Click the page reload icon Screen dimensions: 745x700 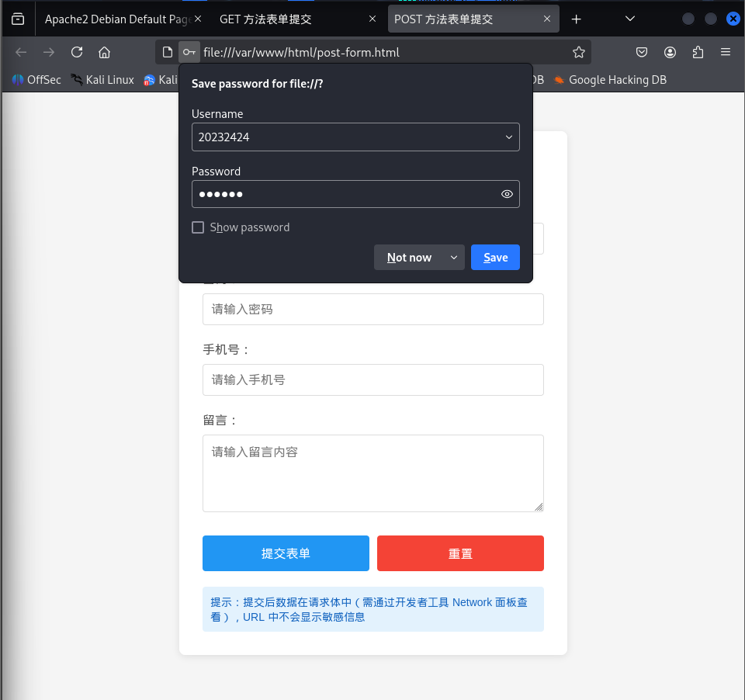point(76,52)
